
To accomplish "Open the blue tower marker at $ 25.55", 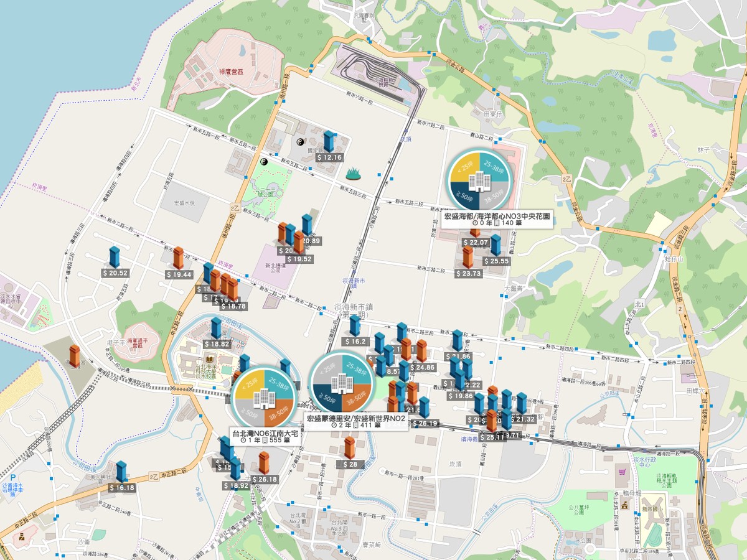I will pos(496,245).
